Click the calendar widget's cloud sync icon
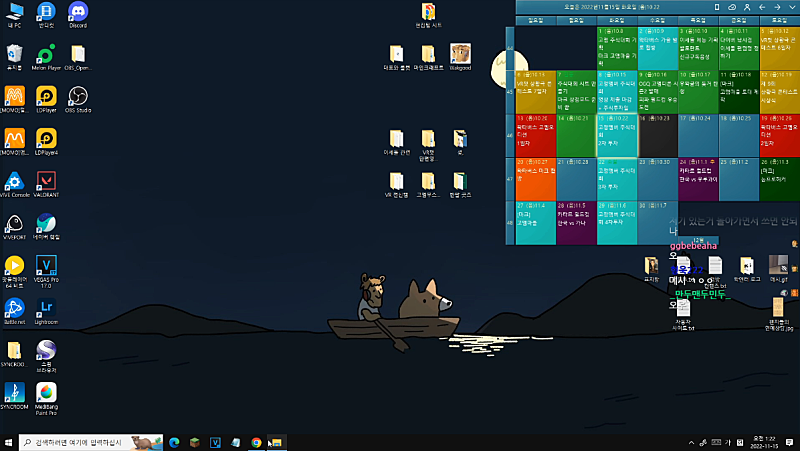Viewport: 800px width, 451px height. pyautogui.click(x=731, y=7)
